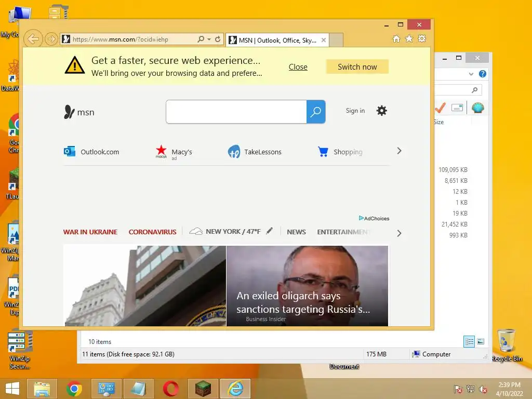532x399 pixels.
Task: Open the IE Home icon
Action: pos(396,39)
